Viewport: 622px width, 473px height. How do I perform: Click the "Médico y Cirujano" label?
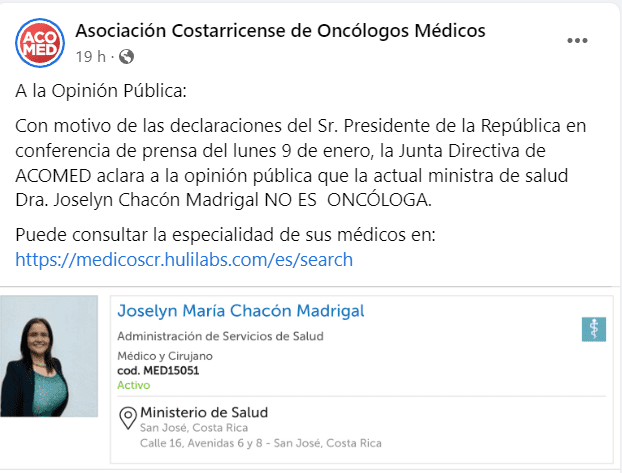click(165, 356)
